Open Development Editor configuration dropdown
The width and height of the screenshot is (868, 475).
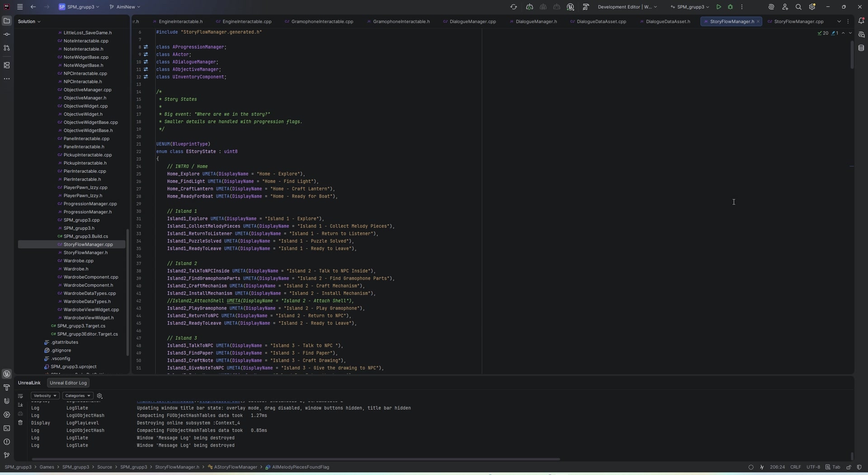point(627,7)
